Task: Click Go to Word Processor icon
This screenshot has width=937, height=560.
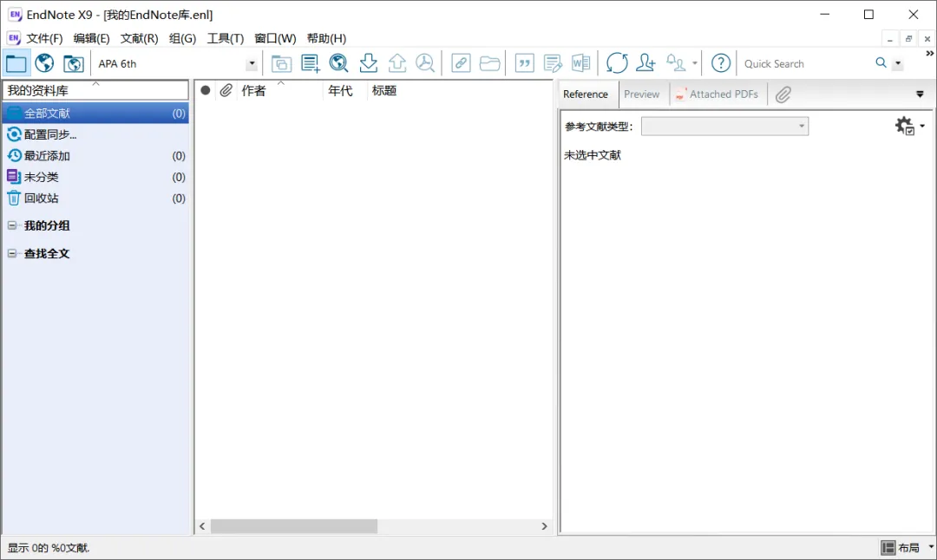Action: [x=580, y=63]
